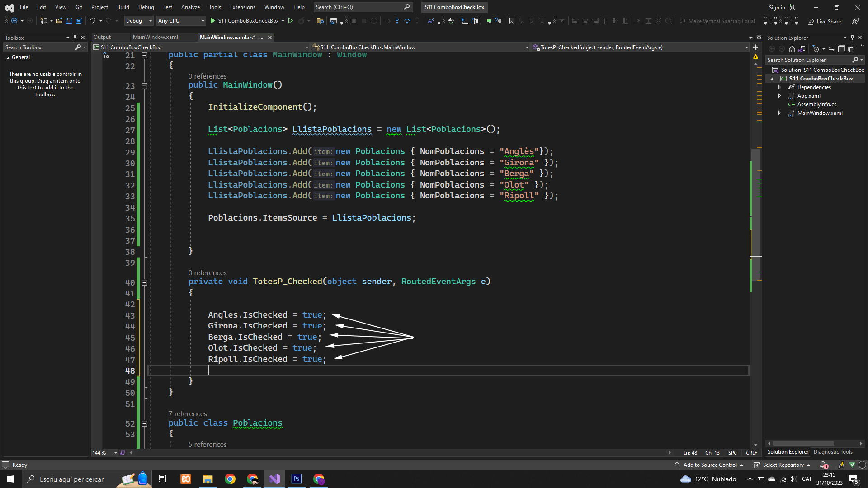Viewport: 868px width, 488px height.
Task: Toggle a bookmark with the bookmark icon
Action: click(x=512, y=21)
